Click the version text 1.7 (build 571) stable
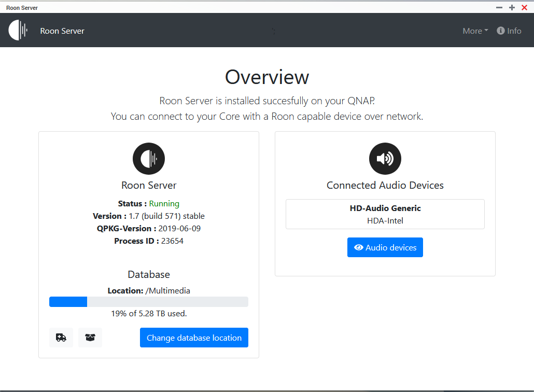 166,216
